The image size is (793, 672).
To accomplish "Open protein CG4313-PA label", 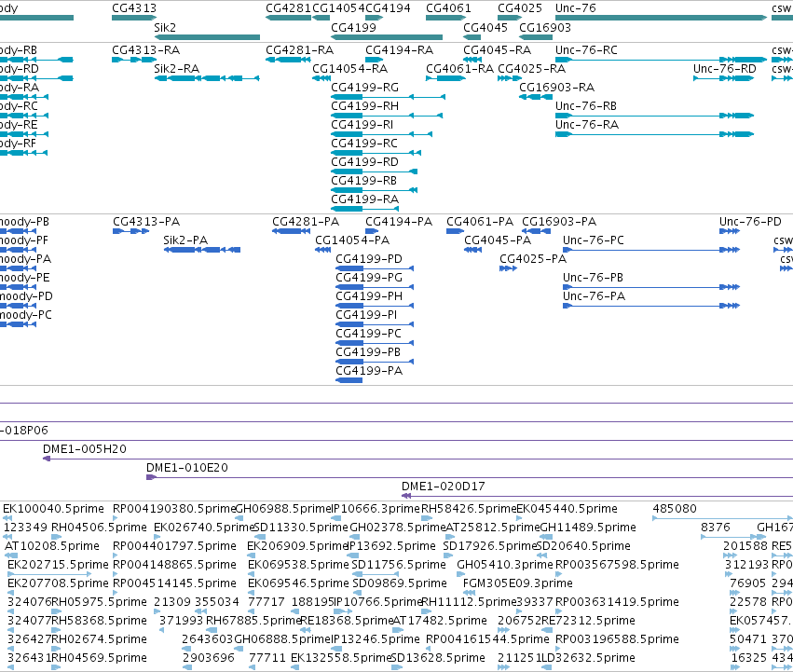I will [x=146, y=222].
